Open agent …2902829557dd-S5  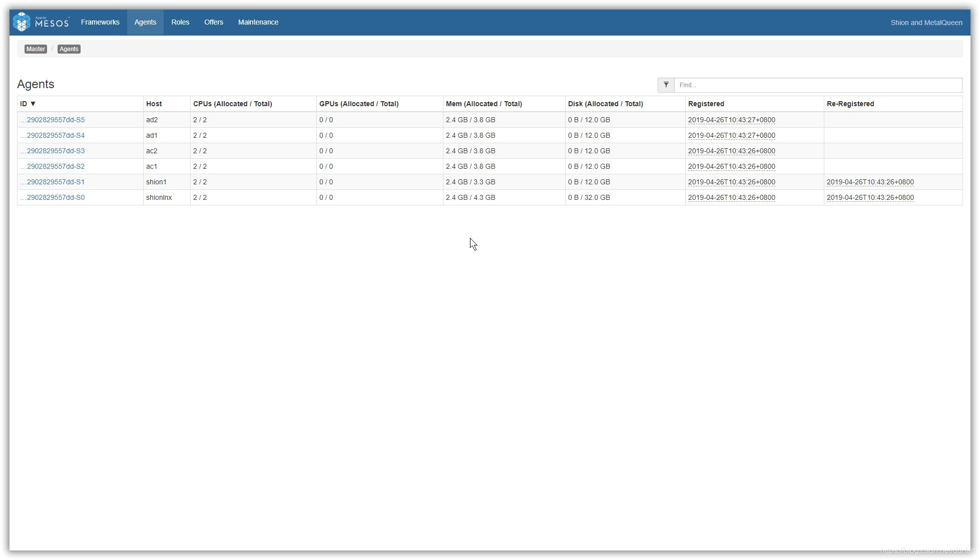tap(53, 120)
